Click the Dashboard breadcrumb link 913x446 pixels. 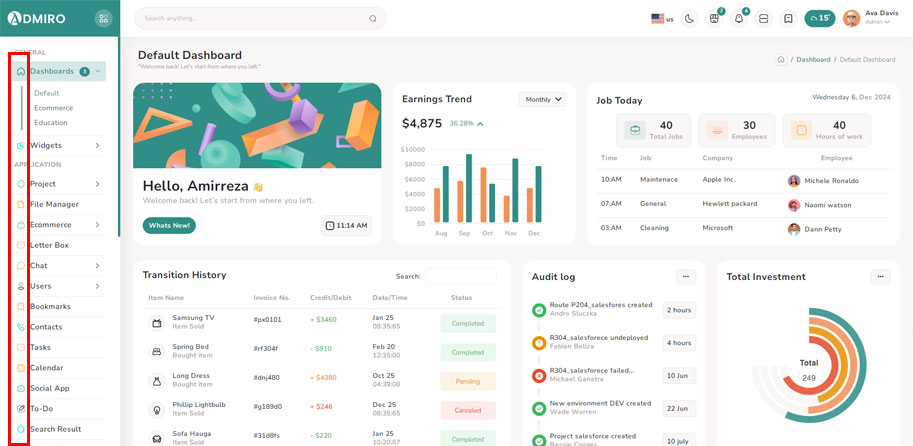[813, 59]
